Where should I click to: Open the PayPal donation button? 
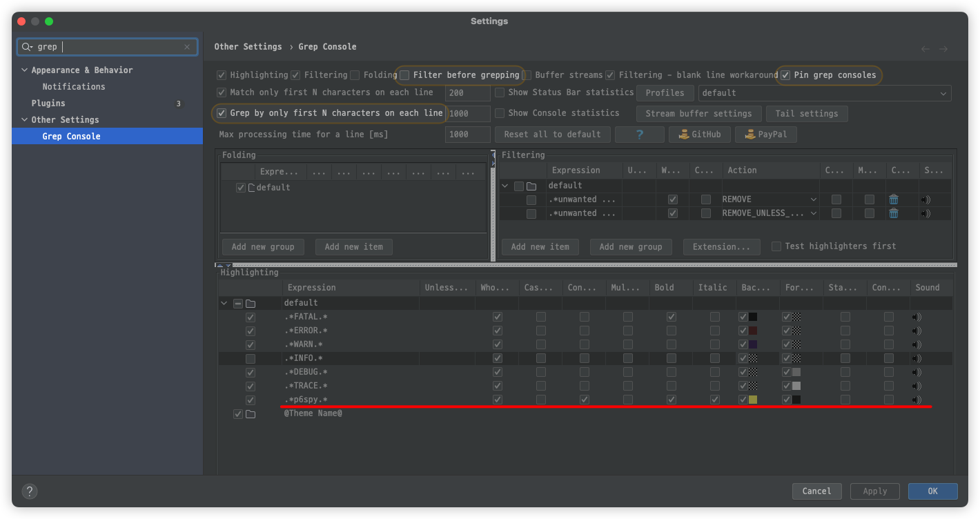pyautogui.click(x=766, y=135)
